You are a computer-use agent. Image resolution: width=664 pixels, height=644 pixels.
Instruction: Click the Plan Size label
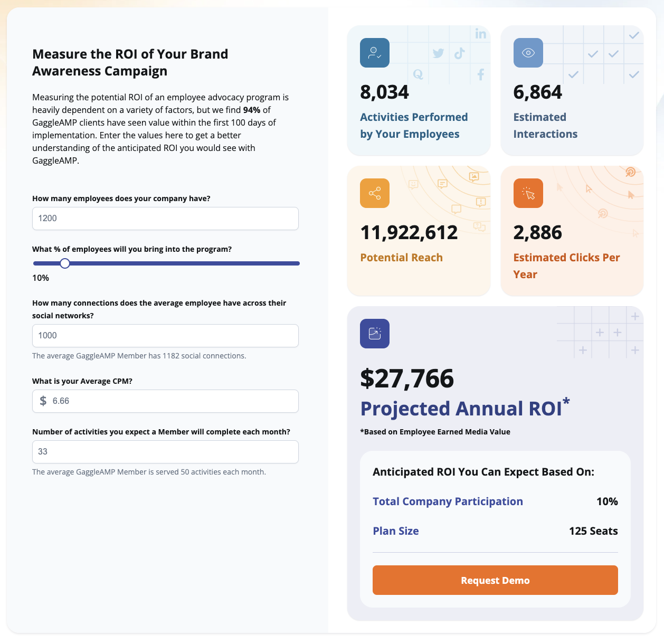point(396,531)
